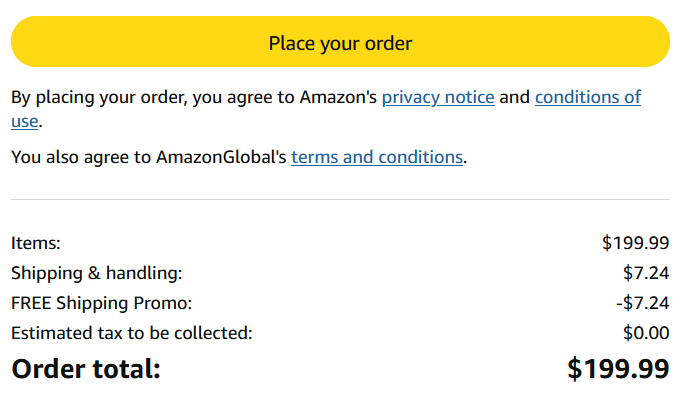
Task: Click the $7.24 shipping and handling charge
Action: click(645, 273)
